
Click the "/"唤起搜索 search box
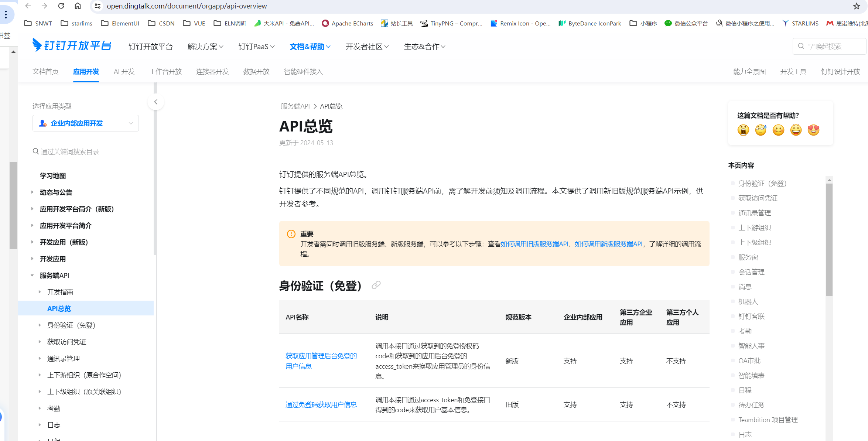point(829,46)
